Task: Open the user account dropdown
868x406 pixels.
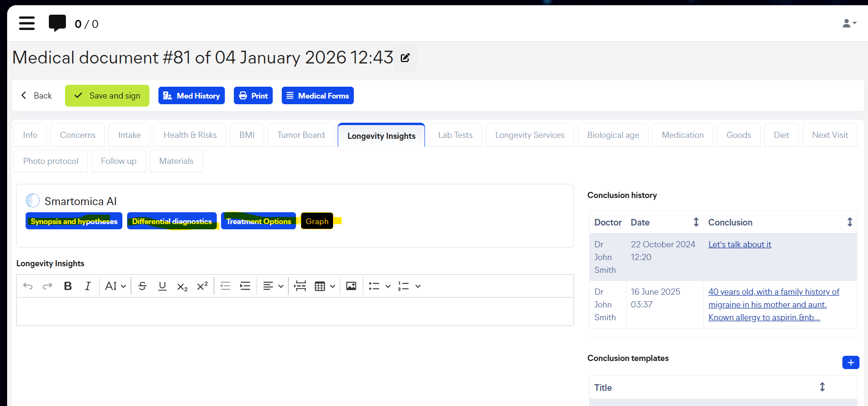Action: pos(849,23)
